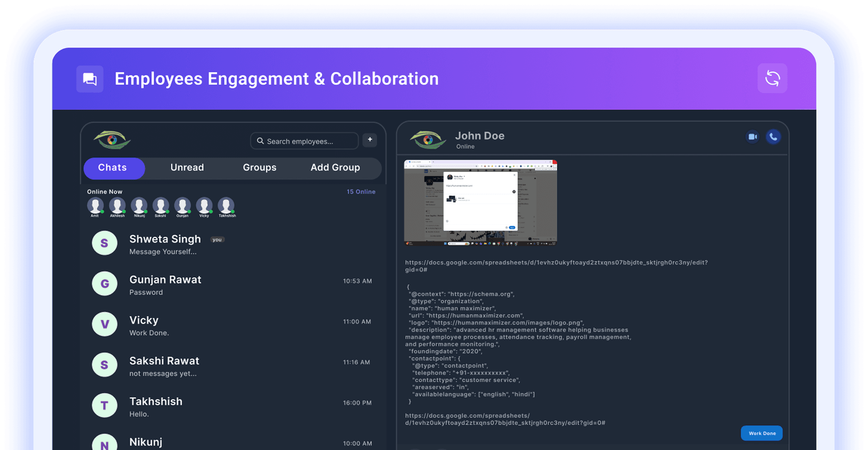Select the Add Group tab
Screen dimensions: 868x450
point(335,168)
